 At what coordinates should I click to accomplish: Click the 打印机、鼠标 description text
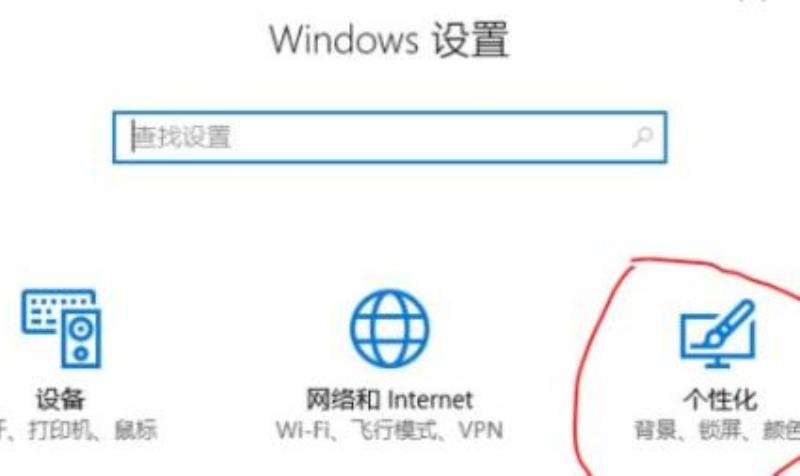coord(92,430)
